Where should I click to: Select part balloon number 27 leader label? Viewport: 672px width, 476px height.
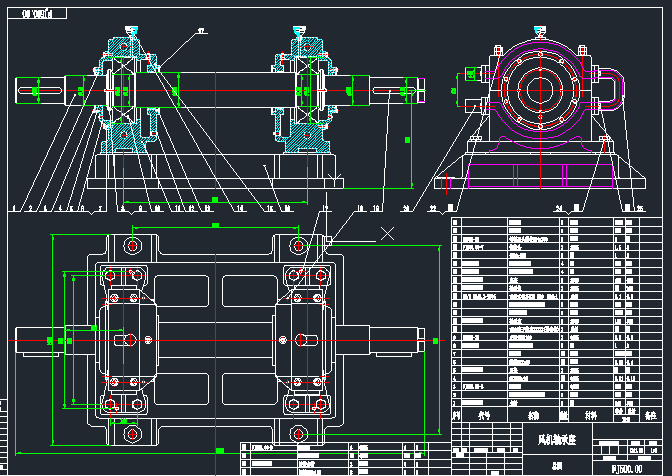201,31
